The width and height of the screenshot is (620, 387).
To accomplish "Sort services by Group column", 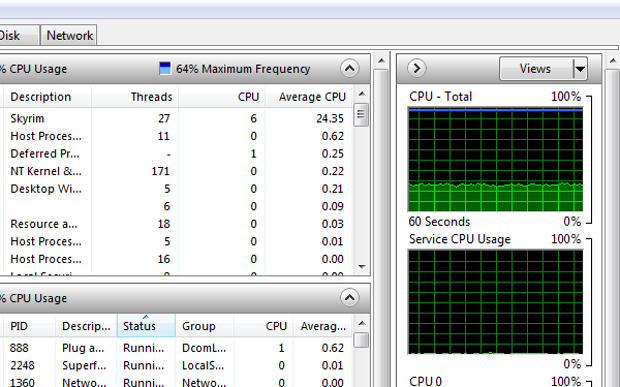I will (204, 326).
